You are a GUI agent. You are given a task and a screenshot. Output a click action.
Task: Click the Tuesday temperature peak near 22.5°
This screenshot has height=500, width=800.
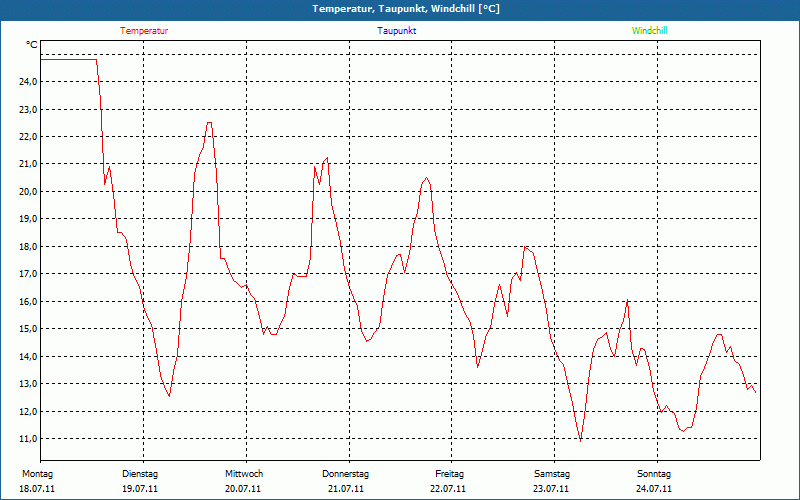point(209,122)
